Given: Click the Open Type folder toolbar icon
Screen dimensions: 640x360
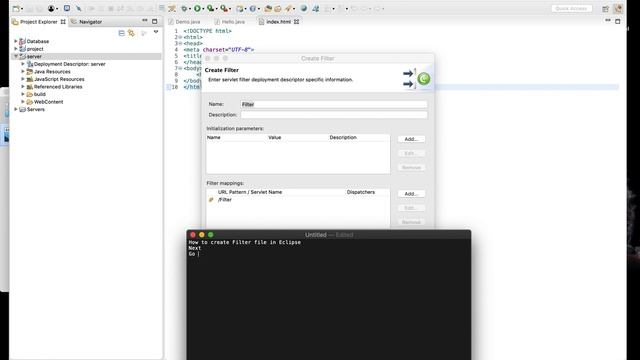Looking at the screenshot, I should click(268, 9).
